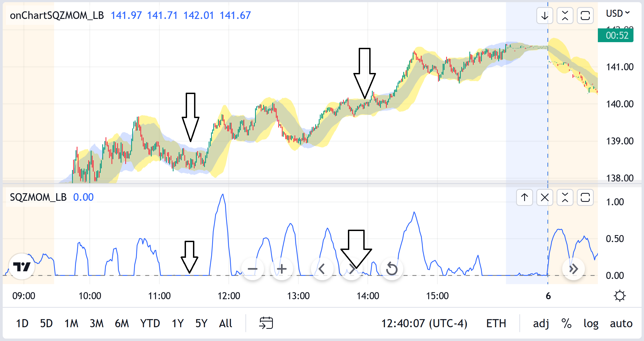Click the date 6 axis label
644x341 pixels.
click(x=548, y=296)
